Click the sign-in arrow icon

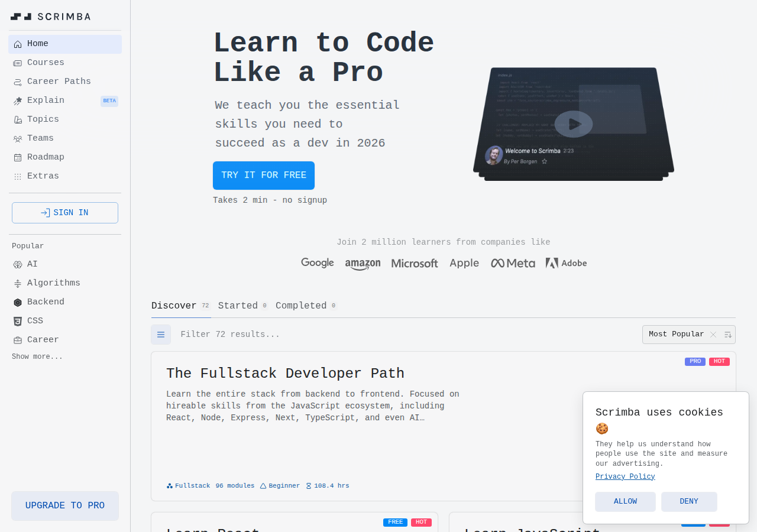[46, 213]
